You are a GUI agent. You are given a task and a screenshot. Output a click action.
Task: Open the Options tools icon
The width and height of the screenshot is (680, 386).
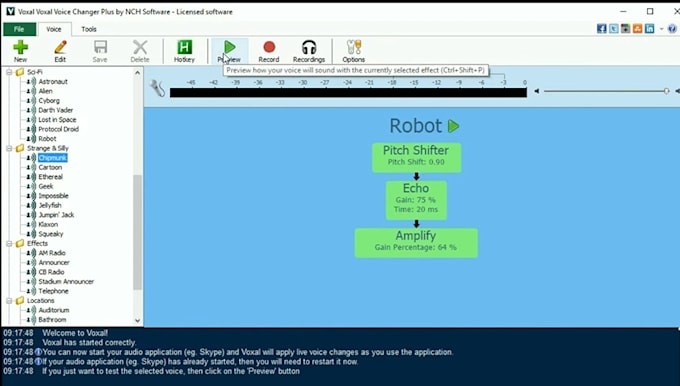[x=353, y=47]
